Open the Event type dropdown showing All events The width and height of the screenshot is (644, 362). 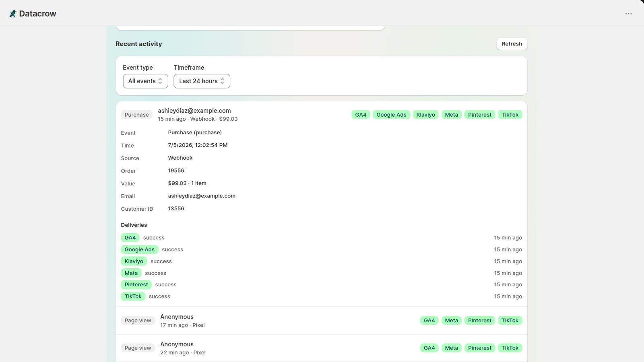point(145,81)
